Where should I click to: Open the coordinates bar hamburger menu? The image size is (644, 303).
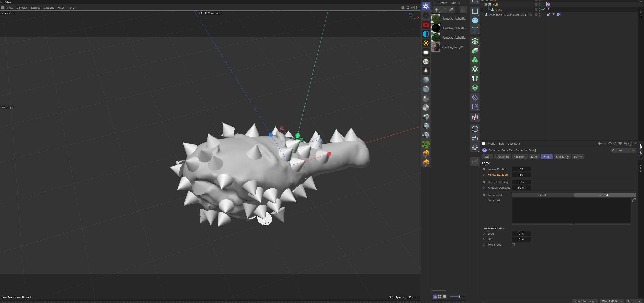483,301
